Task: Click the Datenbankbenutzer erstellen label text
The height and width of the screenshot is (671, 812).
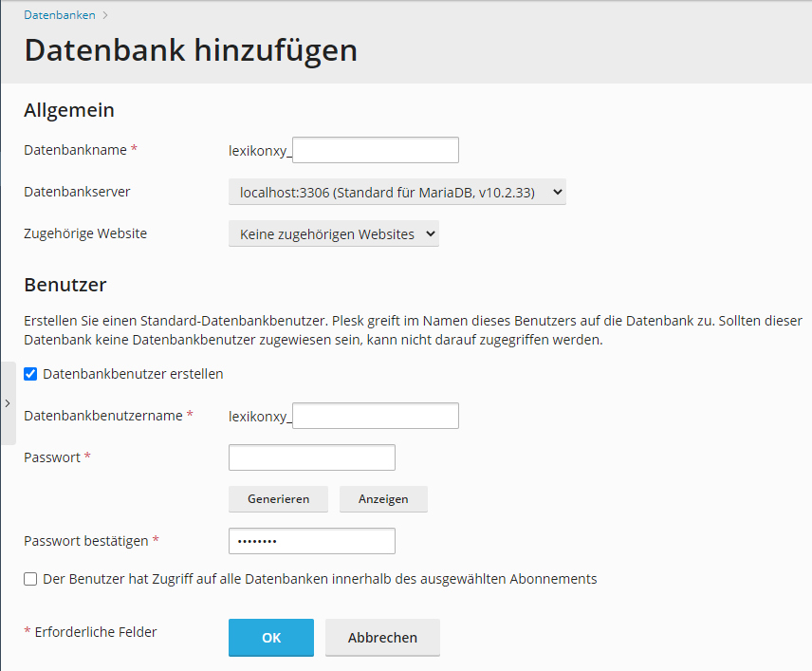Action: coord(133,374)
